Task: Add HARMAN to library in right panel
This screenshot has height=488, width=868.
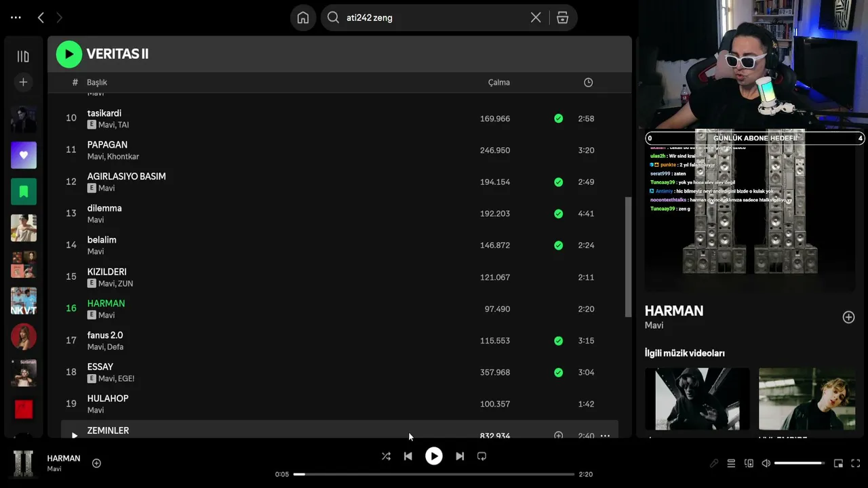Action: click(848, 317)
